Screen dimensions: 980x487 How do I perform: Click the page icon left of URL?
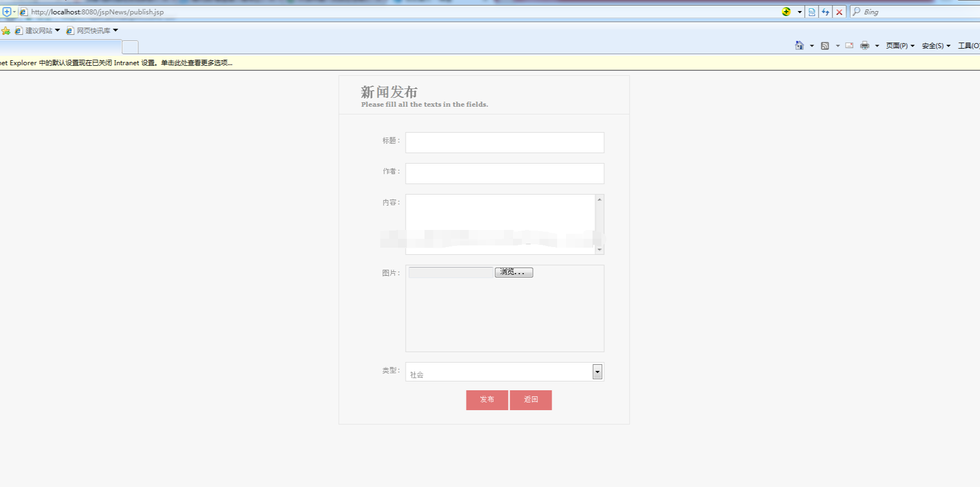pyautogui.click(x=23, y=12)
